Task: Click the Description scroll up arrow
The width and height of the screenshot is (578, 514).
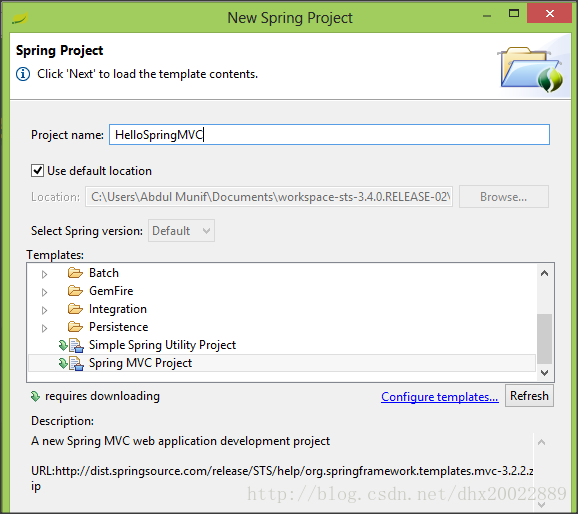Action: tap(541, 442)
